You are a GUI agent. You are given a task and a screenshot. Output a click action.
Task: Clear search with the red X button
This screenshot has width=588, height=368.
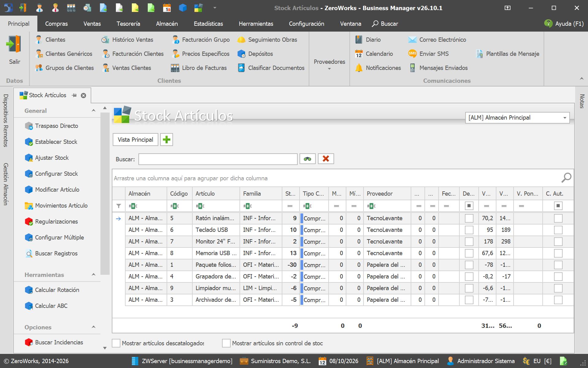pos(326,159)
